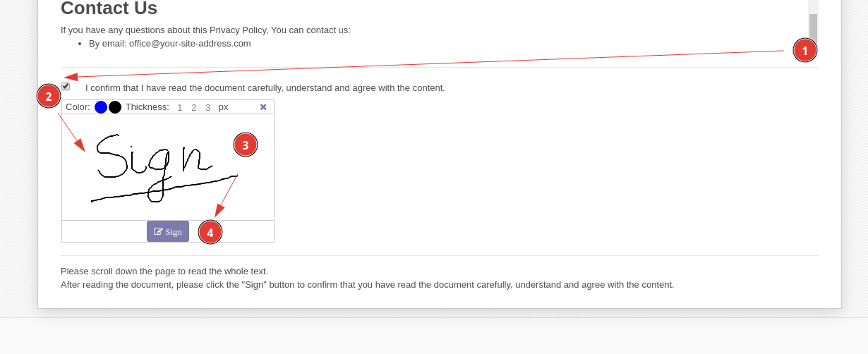This screenshot has height=354, width=868.
Task: Click the red step 1 marker
Action: [804, 50]
